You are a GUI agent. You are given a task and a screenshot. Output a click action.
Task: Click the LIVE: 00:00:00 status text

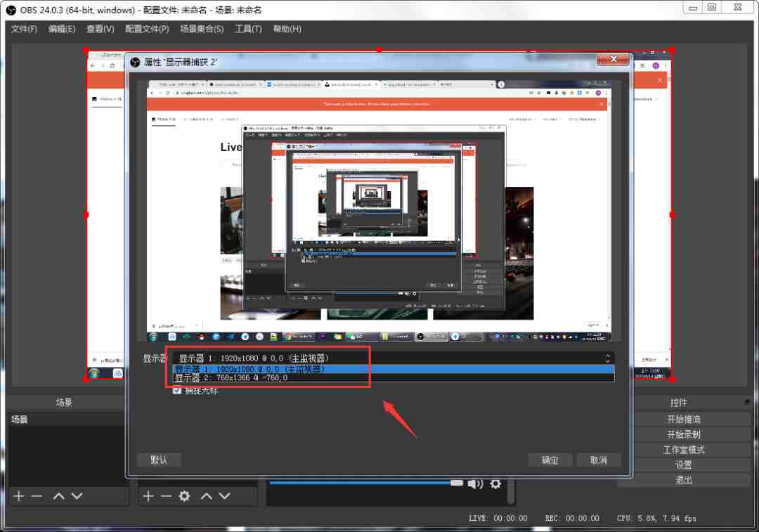pos(498,519)
